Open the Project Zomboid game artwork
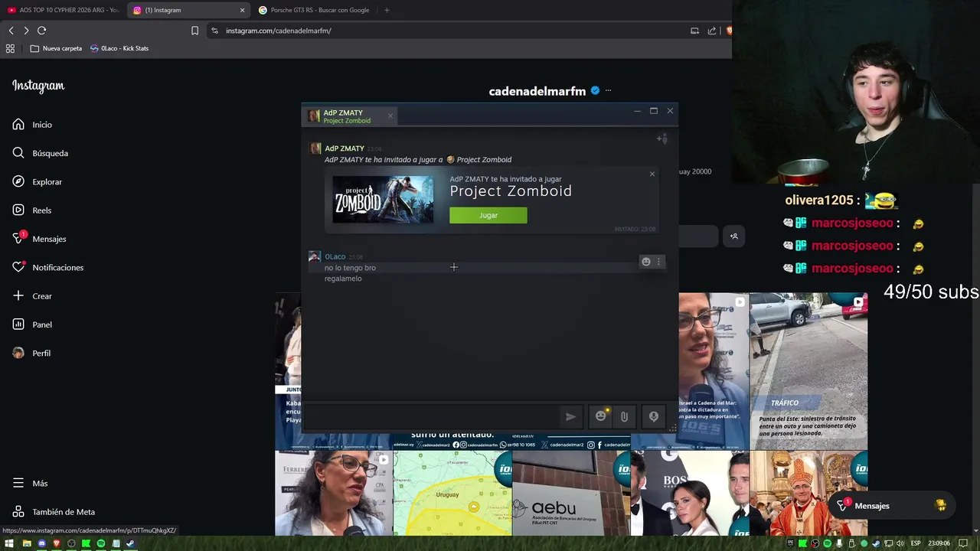This screenshot has width=980, height=551. tap(384, 200)
